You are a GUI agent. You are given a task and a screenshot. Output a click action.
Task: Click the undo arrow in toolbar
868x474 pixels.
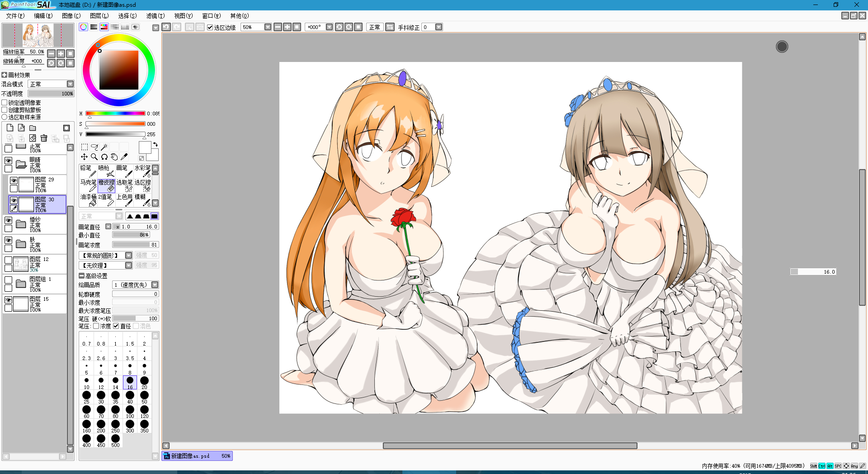pos(166,27)
